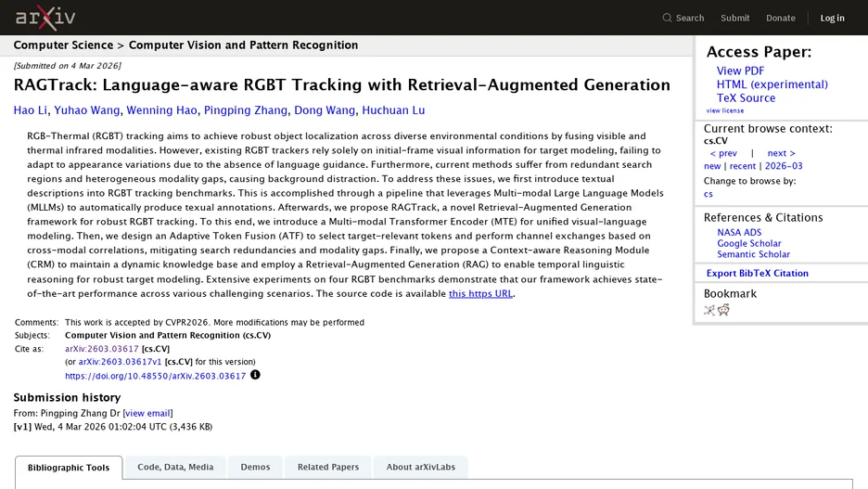The image size is (868, 489).
Task: Switch to Demos tab
Action: [x=255, y=468]
